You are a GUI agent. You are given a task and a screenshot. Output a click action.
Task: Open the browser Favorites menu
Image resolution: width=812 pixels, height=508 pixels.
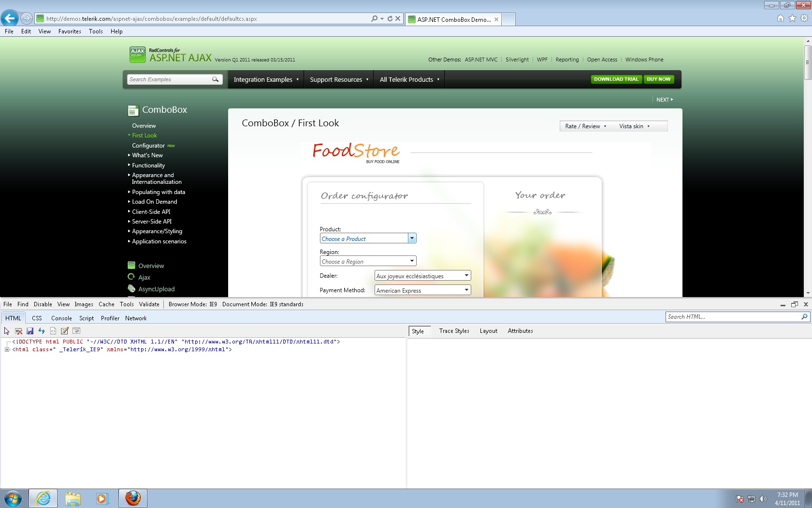(x=70, y=31)
